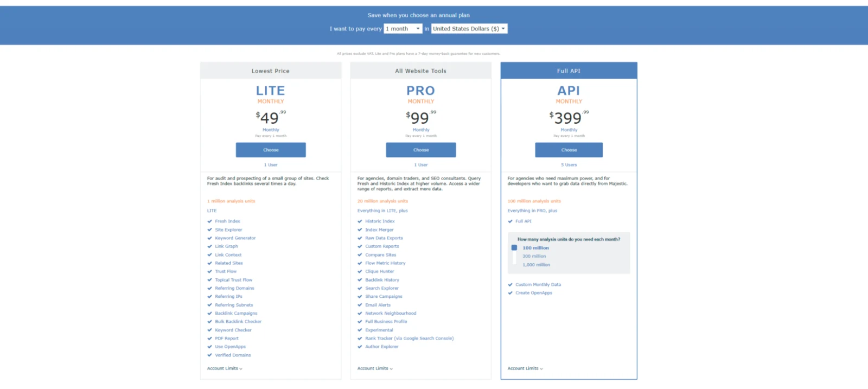Click the Full API card header
Screen dimensions: 868x389
(x=569, y=71)
